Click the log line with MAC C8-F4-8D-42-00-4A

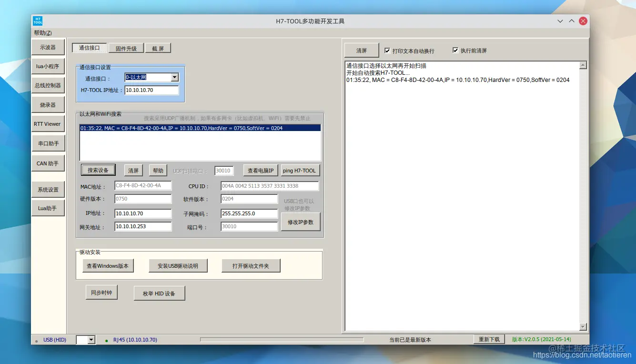click(458, 80)
